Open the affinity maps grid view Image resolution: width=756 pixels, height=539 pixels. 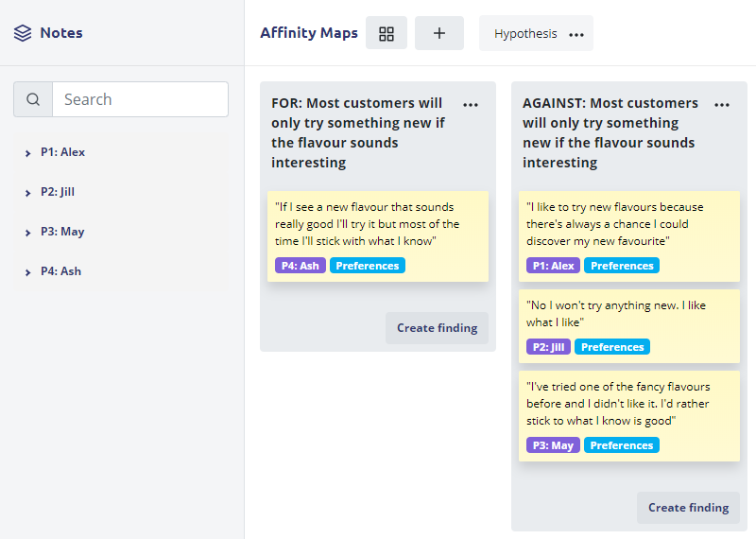coord(387,33)
